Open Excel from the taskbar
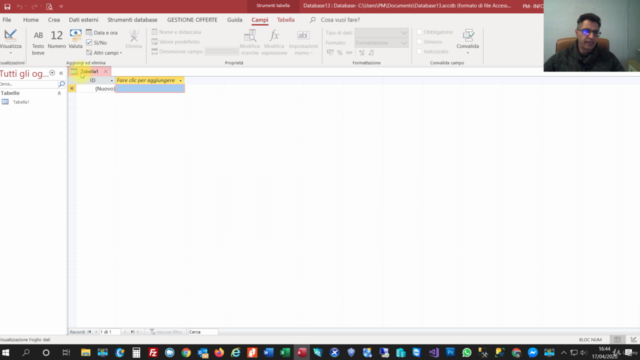This screenshot has width=640, height=360. (x=285, y=352)
